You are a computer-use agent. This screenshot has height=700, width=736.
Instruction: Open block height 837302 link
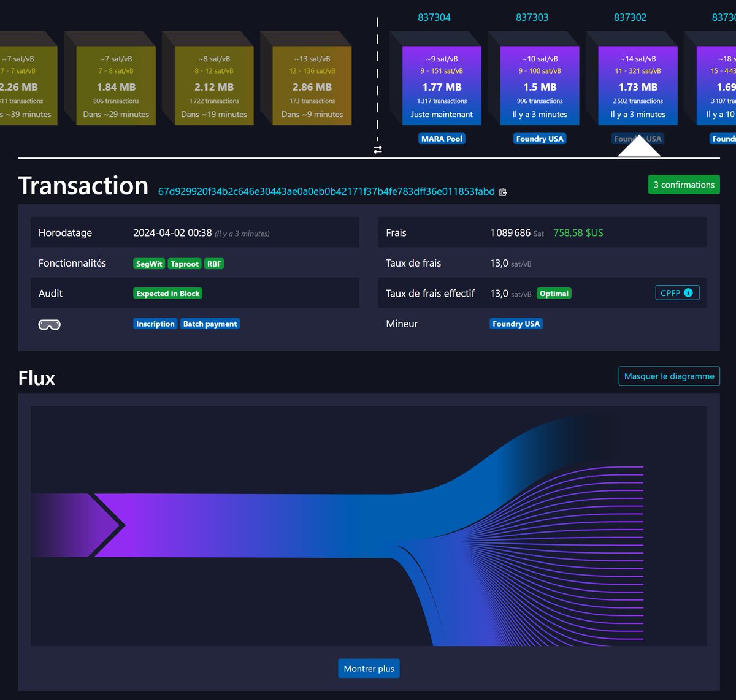coord(631,17)
